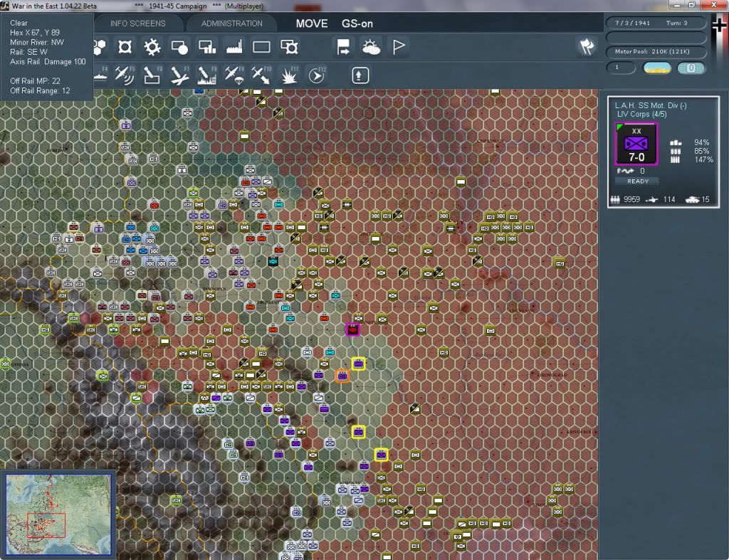Click the minimap overview
Image resolution: width=729 pixels, height=560 pixels.
(x=58, y=514)
